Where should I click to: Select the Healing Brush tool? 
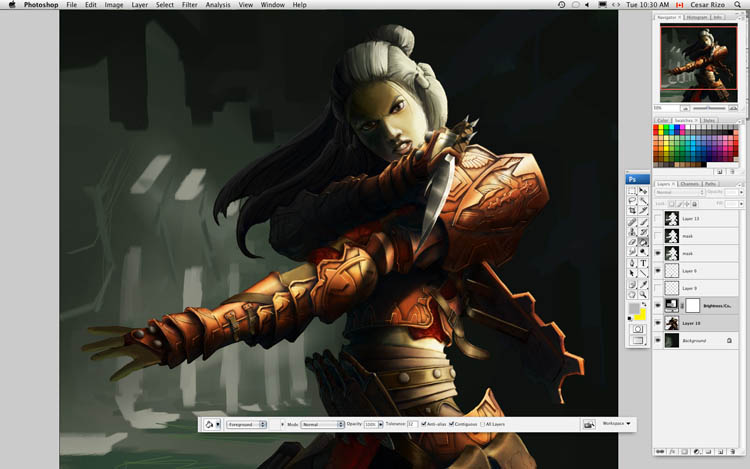click(632, 222)
